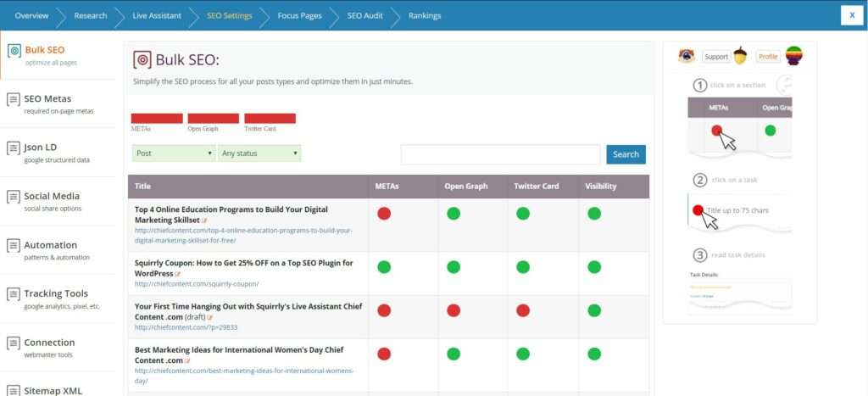Image resolution: width=868 pixels, height=396 pixels.
Task: Click the target icon beside Bulk SEO heading
Action: 142,60
